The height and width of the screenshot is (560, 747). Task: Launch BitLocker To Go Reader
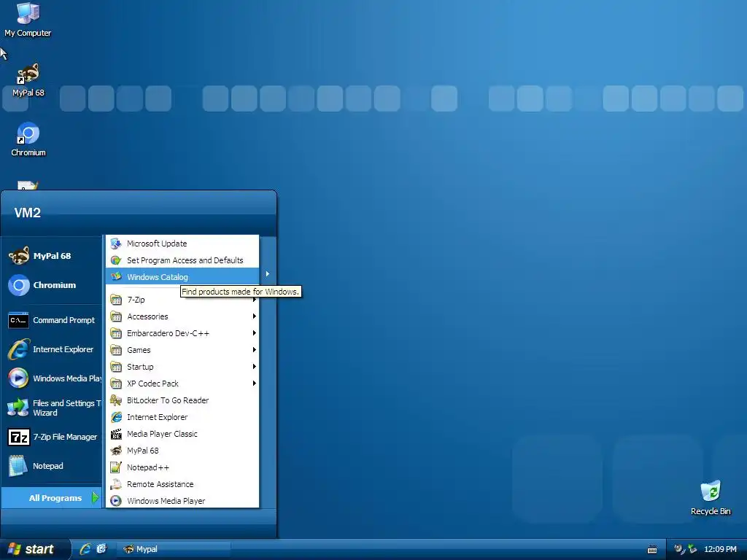point(182,400)
